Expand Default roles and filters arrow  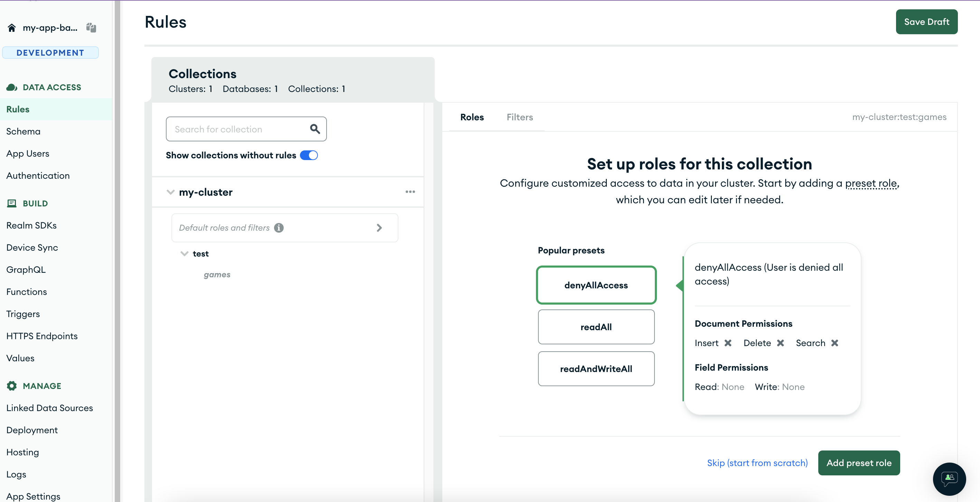379,227
